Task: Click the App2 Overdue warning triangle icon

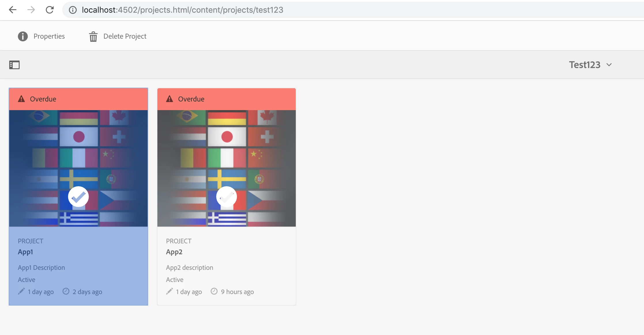Action: pos(170,99)
